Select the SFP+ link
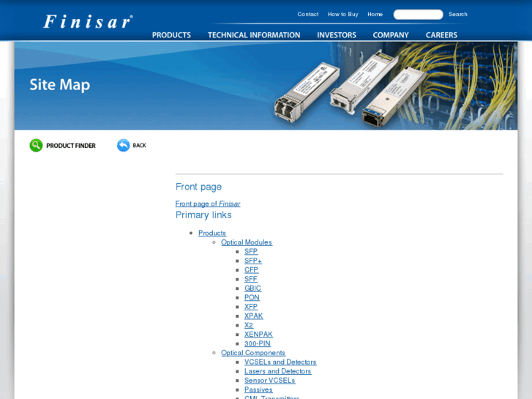The image size is (532, 399). [253, 261]
